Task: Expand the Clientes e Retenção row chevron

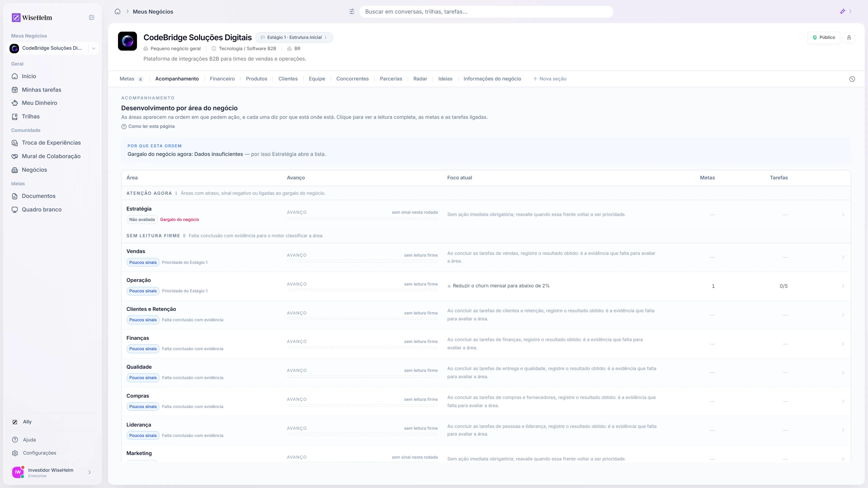Action: click(x=843, y=315)
